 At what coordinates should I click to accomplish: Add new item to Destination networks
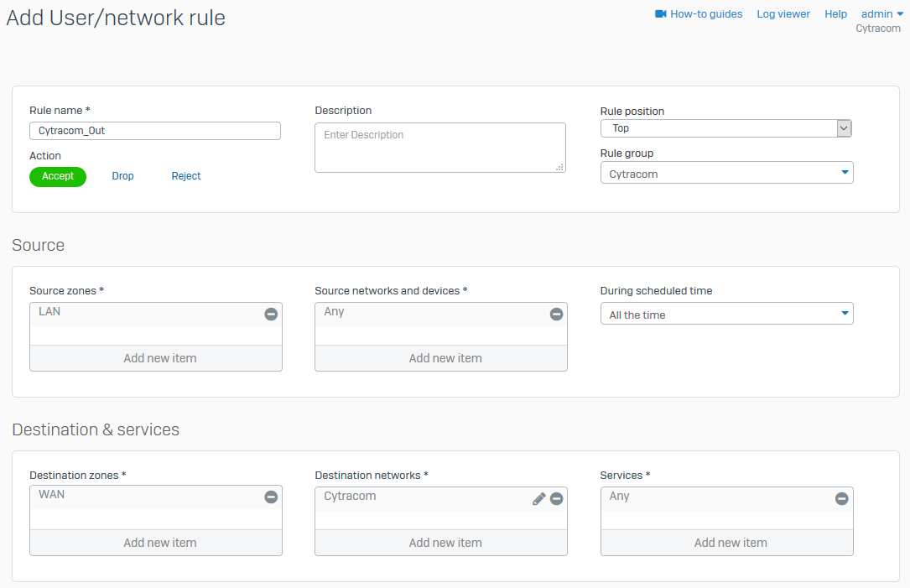[441, 543]
